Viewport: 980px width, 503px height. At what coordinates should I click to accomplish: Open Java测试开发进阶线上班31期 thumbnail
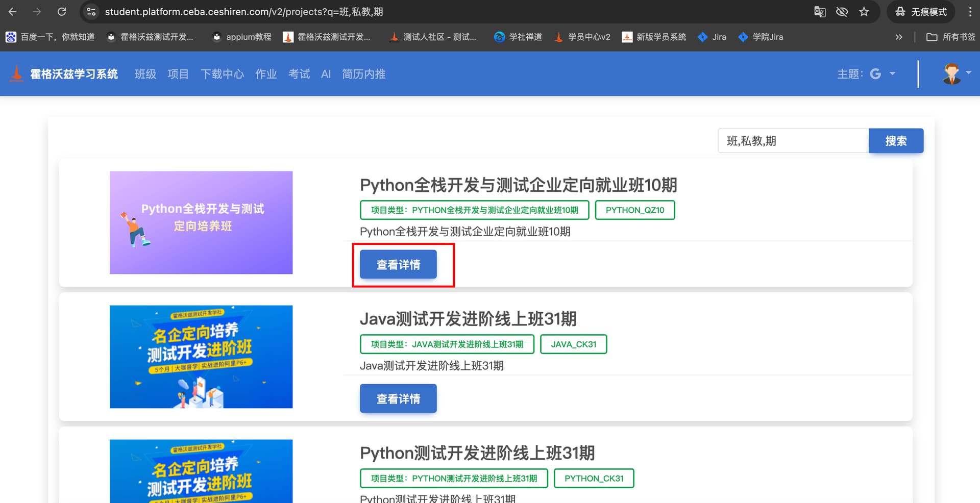coord(201,357)
